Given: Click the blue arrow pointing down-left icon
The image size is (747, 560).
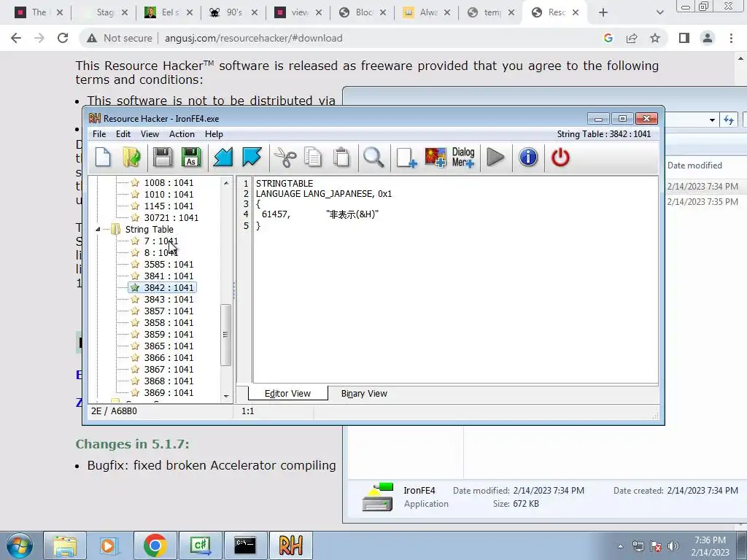Looking at the screenshot, I should (222, 157).
